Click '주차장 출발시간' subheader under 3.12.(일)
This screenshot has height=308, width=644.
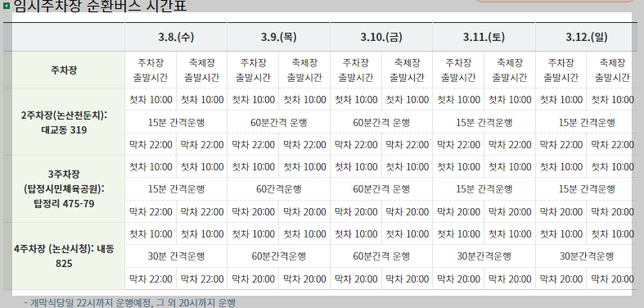coord(561,70)
